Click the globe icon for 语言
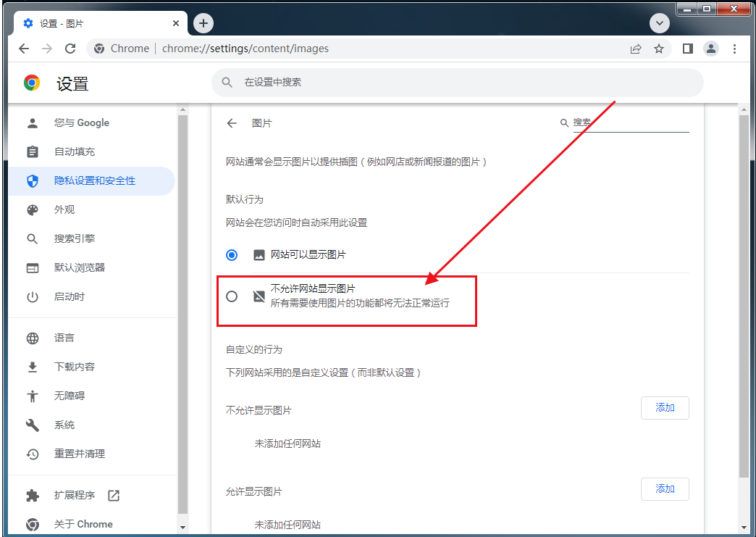Screen dimensions: 756x537 point(33,338)
